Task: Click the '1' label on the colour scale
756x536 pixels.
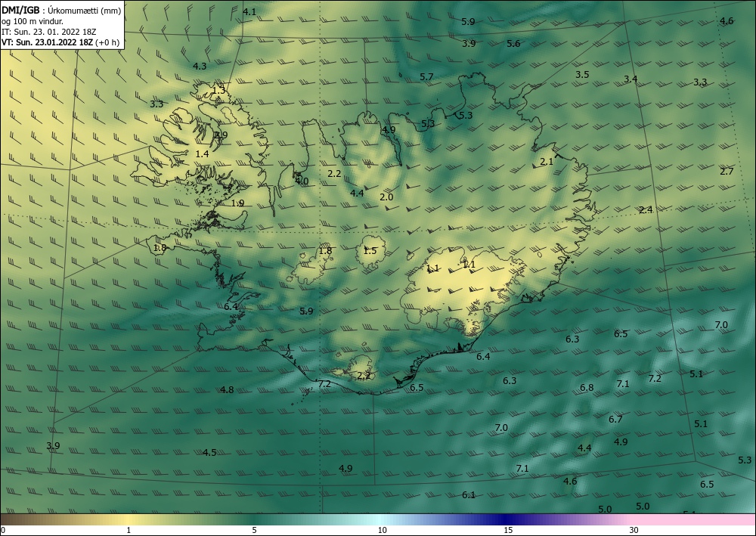Action: click(129, 531)
